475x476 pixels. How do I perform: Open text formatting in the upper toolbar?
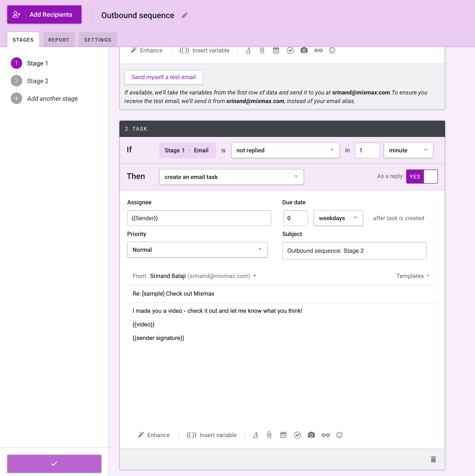click(248, 50)
